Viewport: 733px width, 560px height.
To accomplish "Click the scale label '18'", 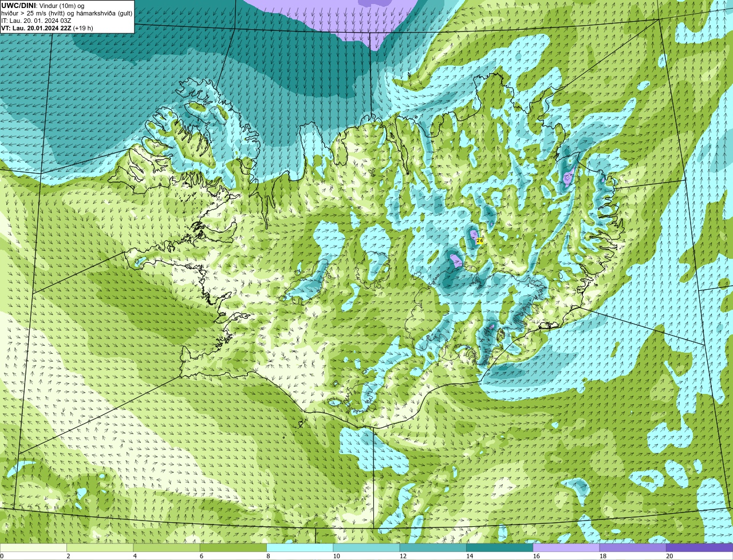I will pyautogui.click(x=603, y=556).
